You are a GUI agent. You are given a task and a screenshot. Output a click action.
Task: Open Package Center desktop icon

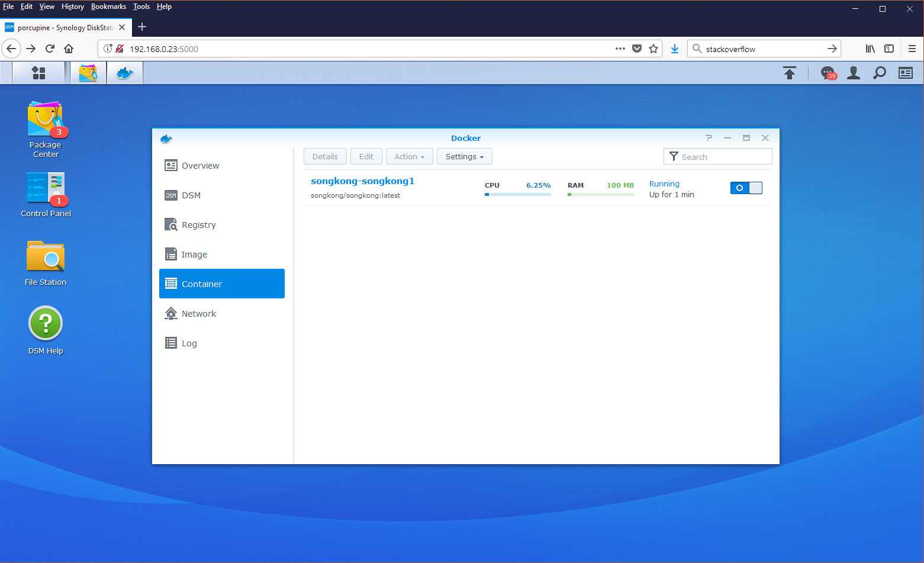click(x=46, y=129)
